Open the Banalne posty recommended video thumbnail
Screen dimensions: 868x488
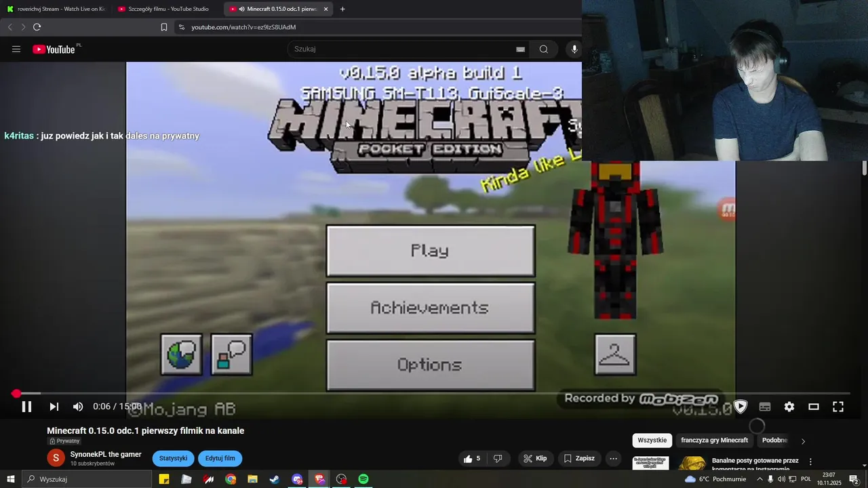point(669,463)
